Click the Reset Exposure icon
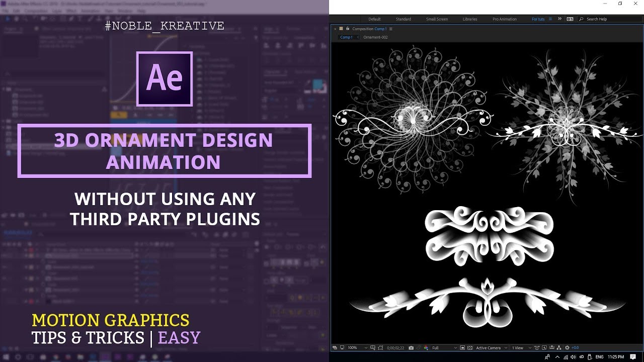 pyautogui.click(x=567, y=347)
